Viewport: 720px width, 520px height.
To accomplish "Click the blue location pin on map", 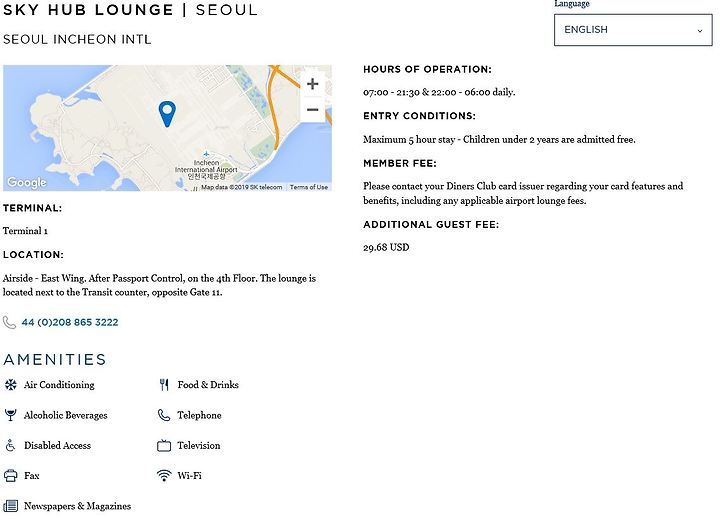I will pyautogui.click(x=167, y=114).
